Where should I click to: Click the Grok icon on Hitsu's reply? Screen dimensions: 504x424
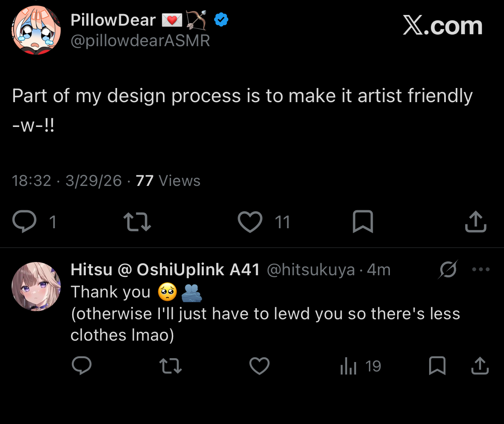448,270
